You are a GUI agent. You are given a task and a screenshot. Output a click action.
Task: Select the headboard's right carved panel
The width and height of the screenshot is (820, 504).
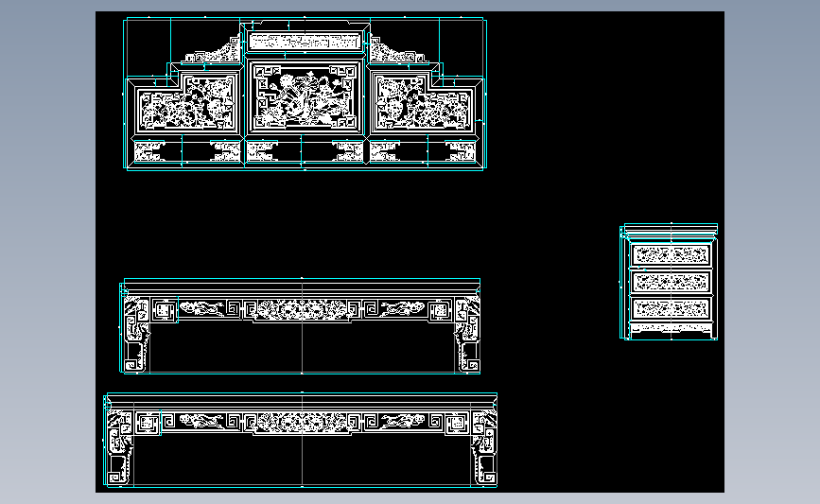pyautogui.click(x=424, y=102)
